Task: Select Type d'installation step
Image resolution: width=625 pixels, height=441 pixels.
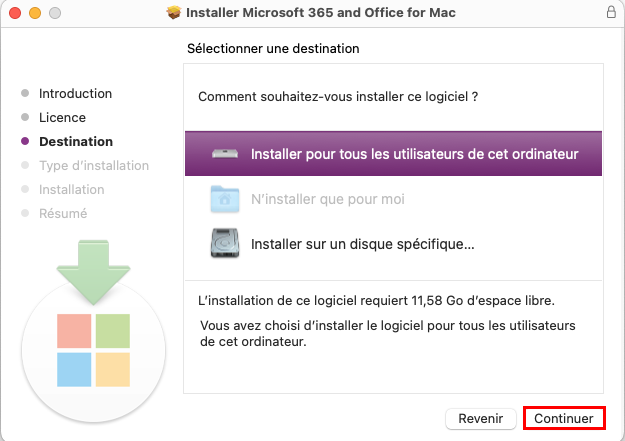Action: pyautogui.click(x=94, y=165)
